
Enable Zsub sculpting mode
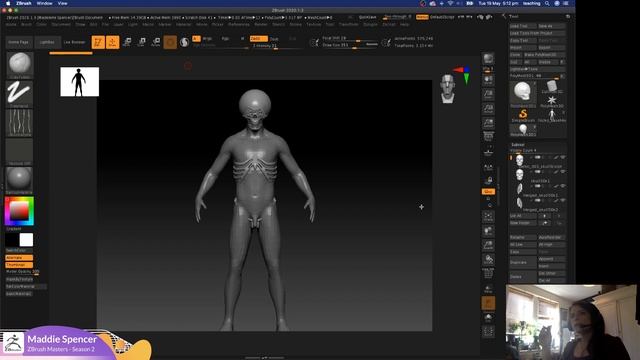point(274,39)
